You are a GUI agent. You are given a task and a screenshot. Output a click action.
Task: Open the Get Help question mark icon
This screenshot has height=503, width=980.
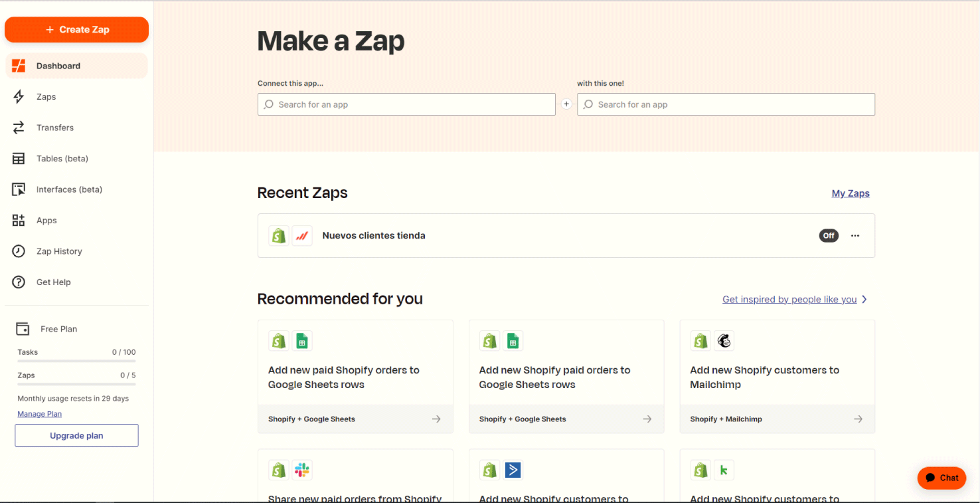pos(19,282)
